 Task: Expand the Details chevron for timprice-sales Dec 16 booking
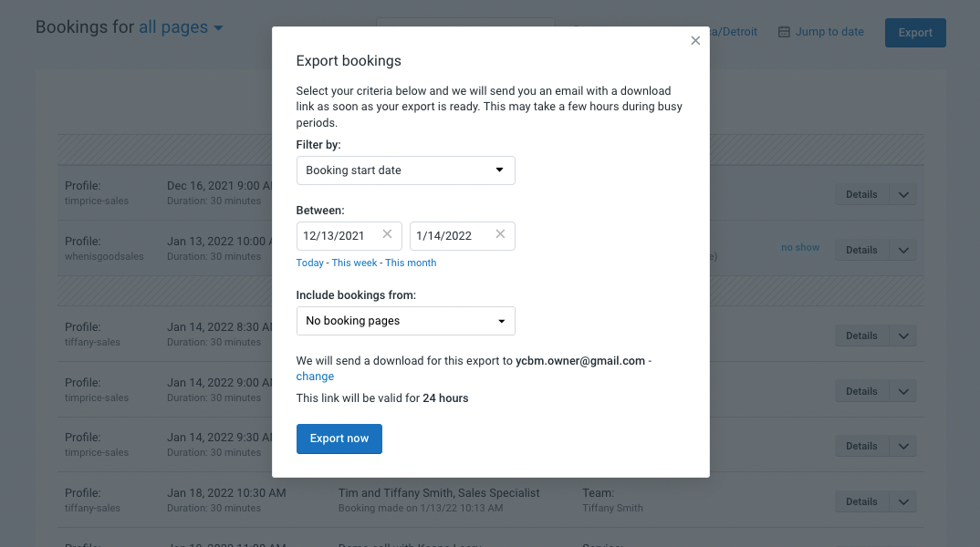coord(902,194)
